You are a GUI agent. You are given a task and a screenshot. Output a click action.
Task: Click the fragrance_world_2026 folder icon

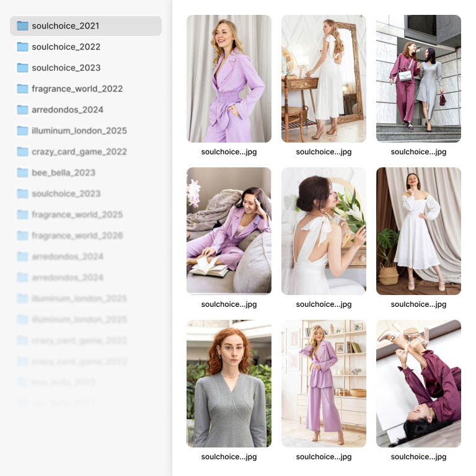point(23,236)
